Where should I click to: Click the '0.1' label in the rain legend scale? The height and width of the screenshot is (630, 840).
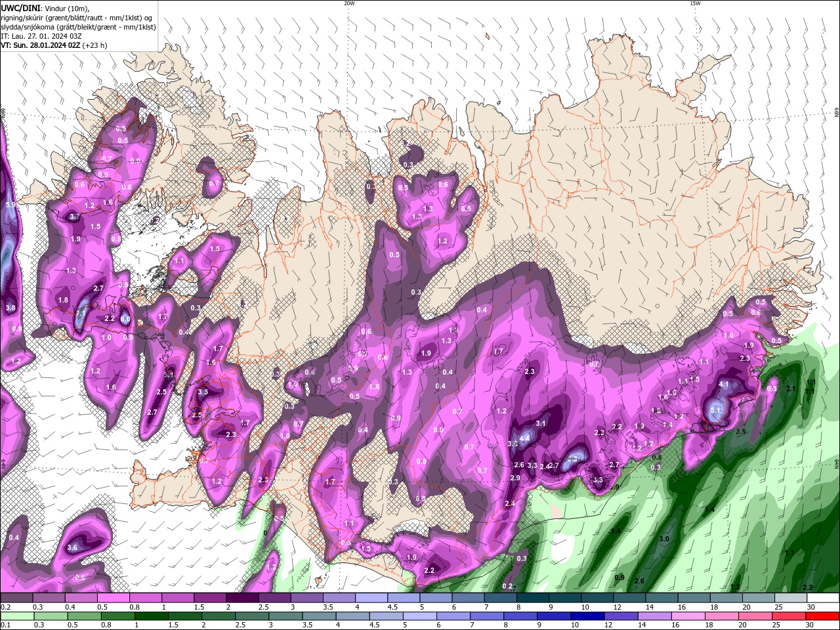click(x=6, y=625)
